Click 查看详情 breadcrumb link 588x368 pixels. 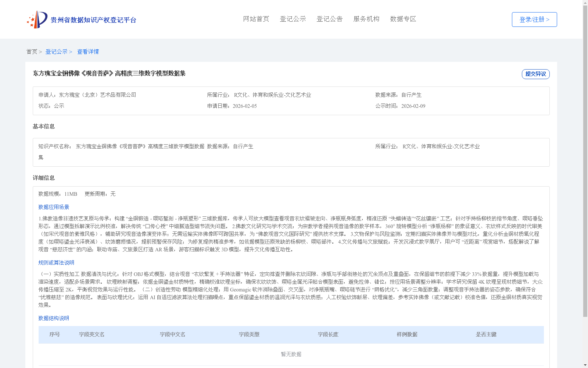click(x=88, y=52)
